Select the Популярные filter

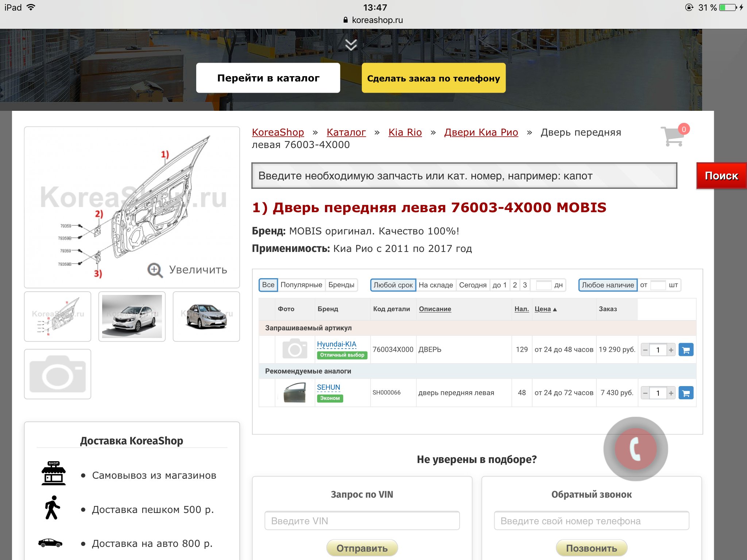tap(301, 285)
